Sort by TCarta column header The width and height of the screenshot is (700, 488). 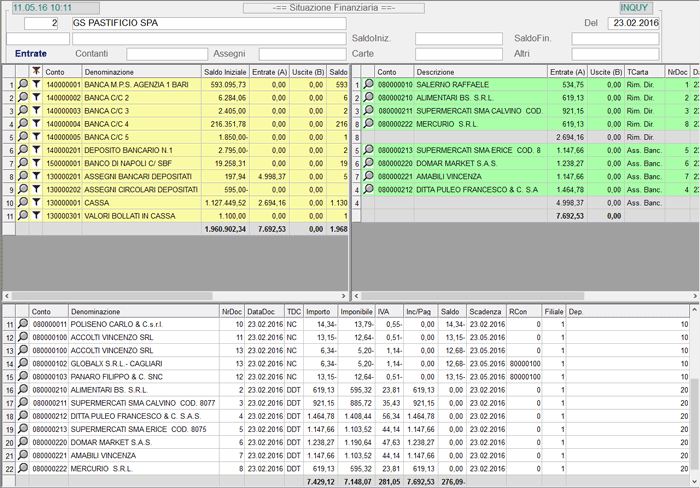click(645, 72)
